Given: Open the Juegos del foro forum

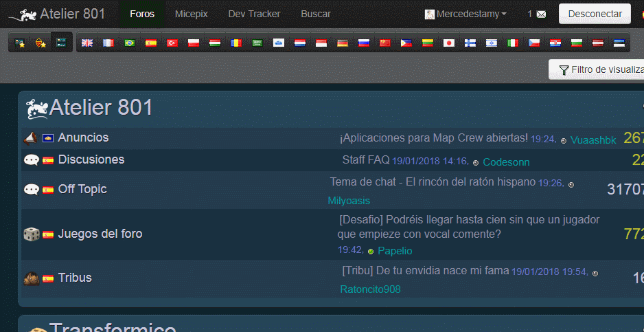Looking at the screenshot, I should tap(100, 234).
